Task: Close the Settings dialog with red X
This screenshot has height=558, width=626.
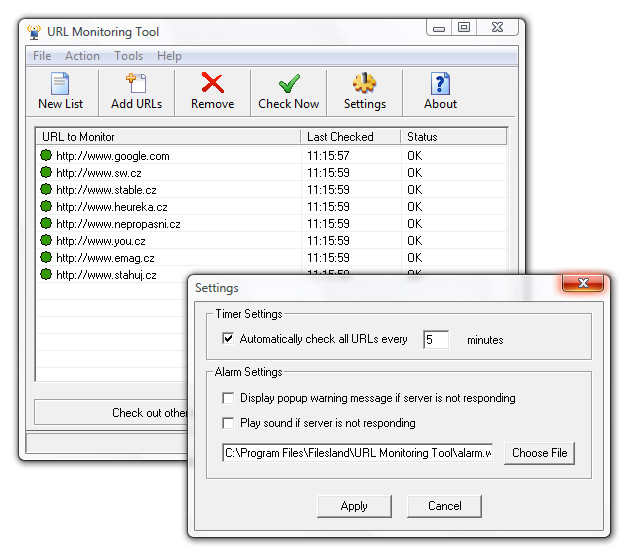Action: point(583,283)
